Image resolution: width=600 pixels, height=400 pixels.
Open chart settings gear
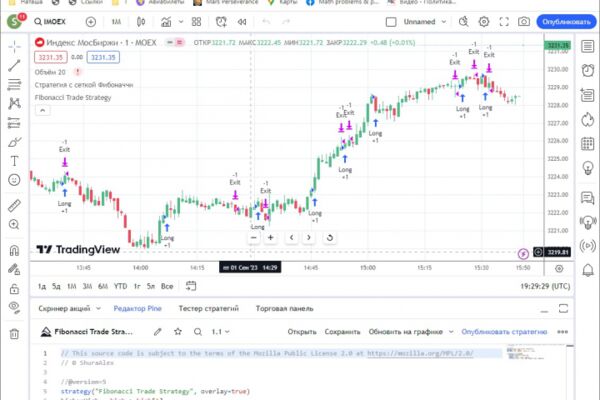(x=484, y=22)
